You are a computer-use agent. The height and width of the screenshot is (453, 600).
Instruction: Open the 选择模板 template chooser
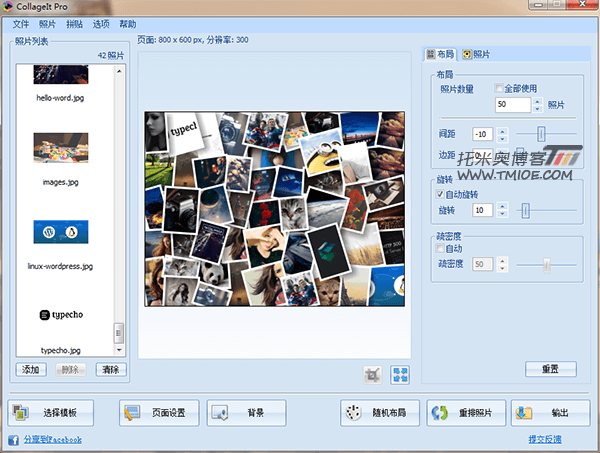coord(51,413)
